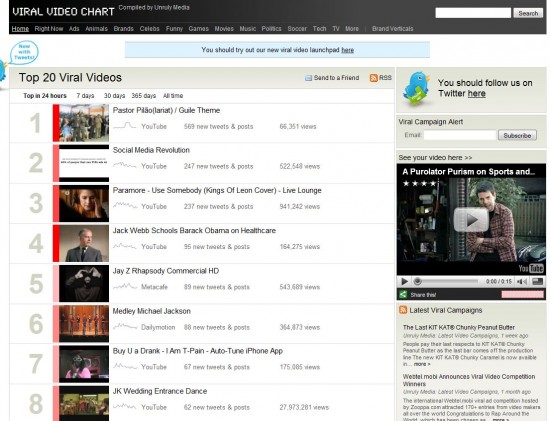Viewport: 550px width, 421px height.
Task: Click 'more >' under KIT KAT article
Action: pos(422,364)
